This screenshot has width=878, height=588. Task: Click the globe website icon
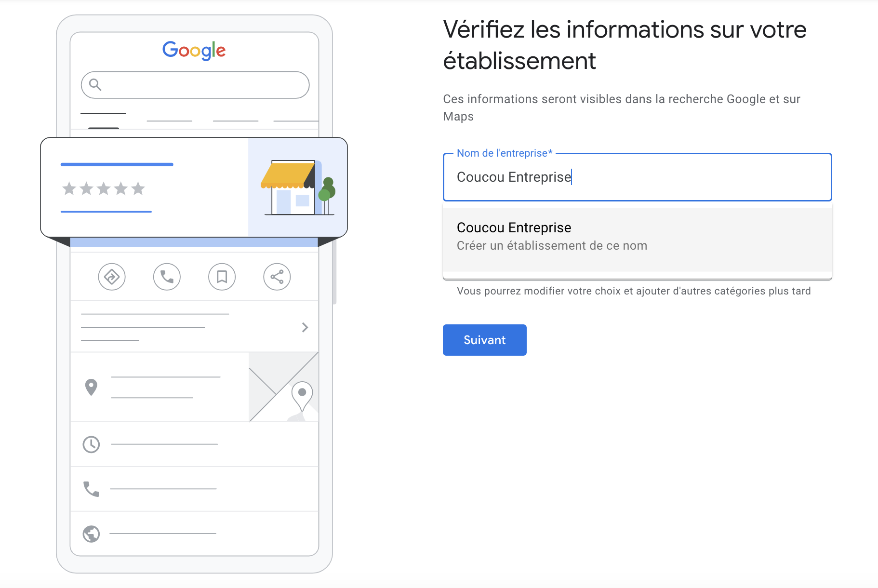(91, 534)
